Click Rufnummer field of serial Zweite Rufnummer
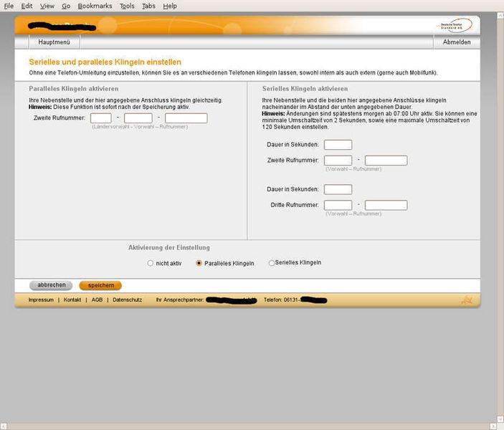This screenshot has width=504, height=430. [386, 161]
